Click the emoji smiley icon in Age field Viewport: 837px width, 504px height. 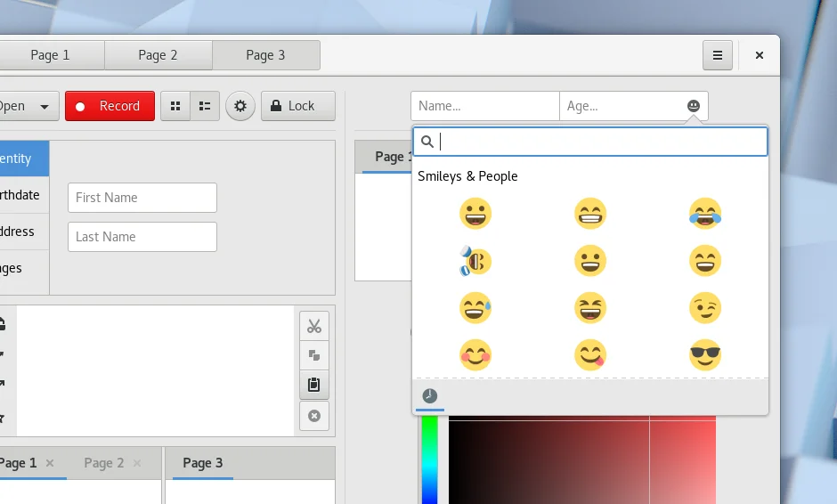click(693, 106)
